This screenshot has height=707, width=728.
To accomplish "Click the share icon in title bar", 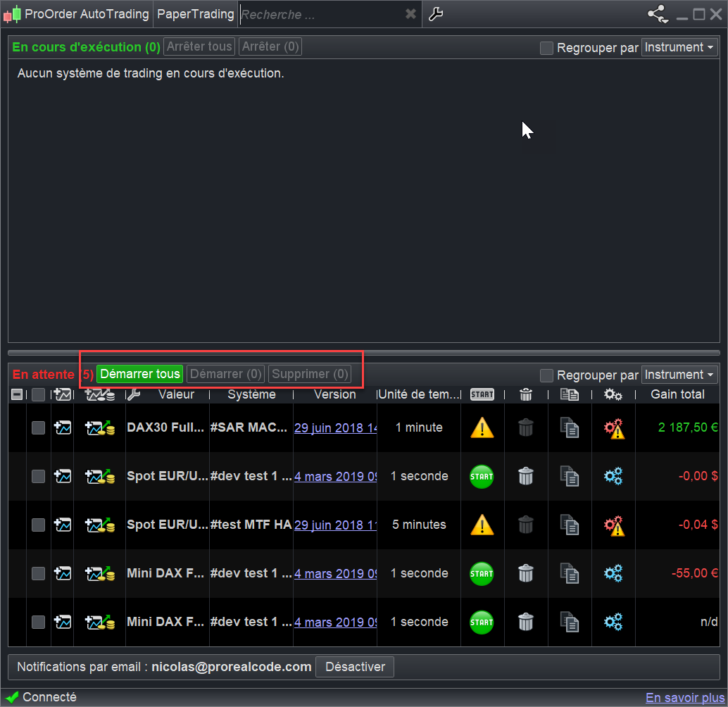I will tap(658, 14).
